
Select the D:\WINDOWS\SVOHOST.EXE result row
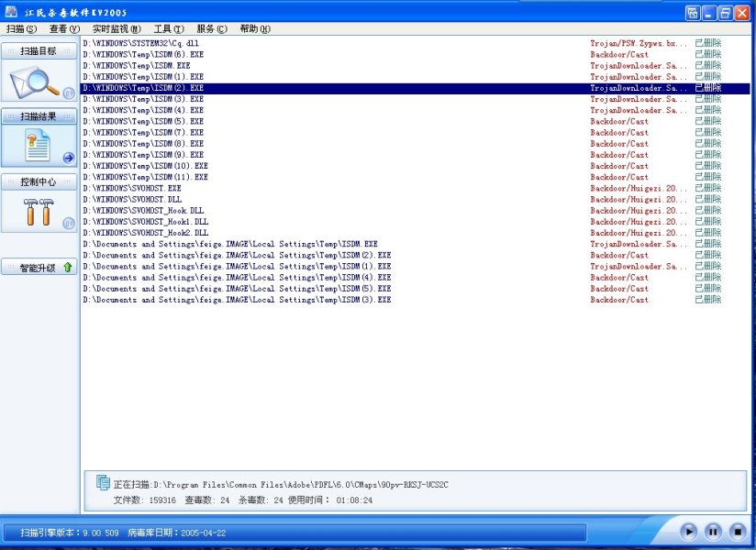pyautogui.click(x=132, y=188)
